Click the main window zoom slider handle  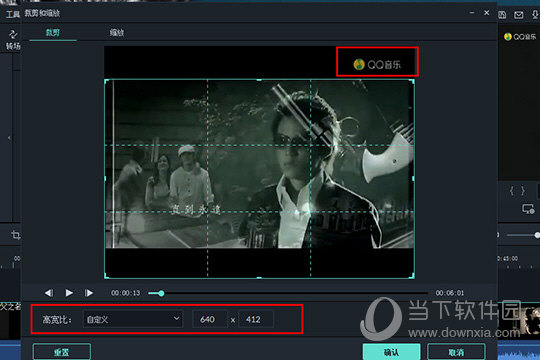537,235
